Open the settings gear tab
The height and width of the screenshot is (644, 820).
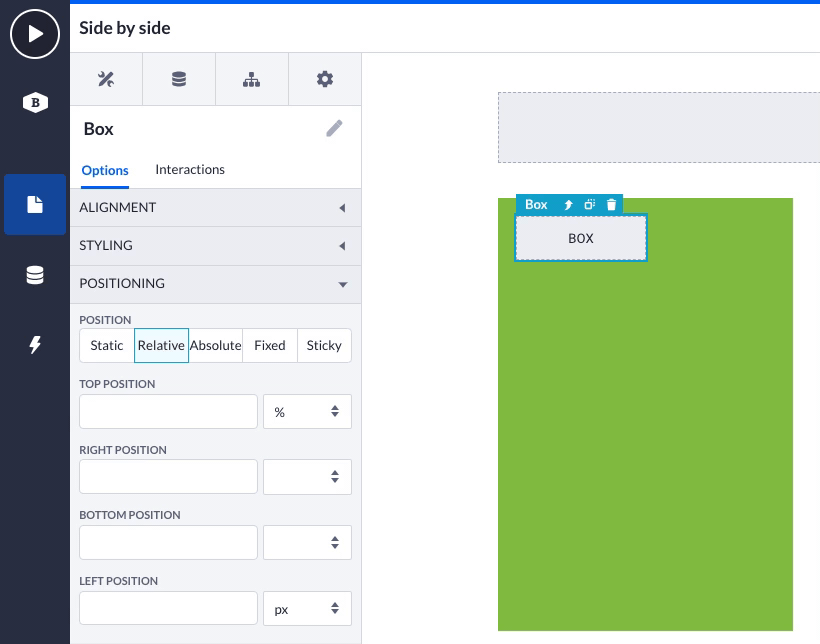tap(325, 80)
